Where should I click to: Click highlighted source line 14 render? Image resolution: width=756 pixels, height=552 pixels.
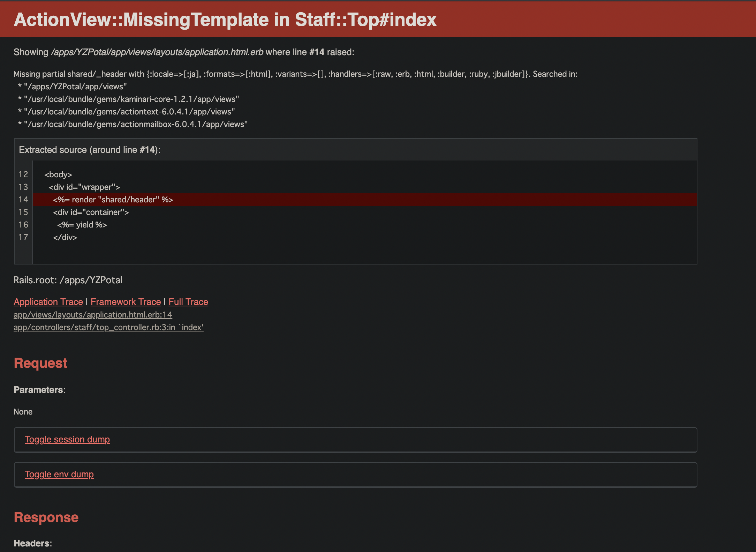point(113,200)
